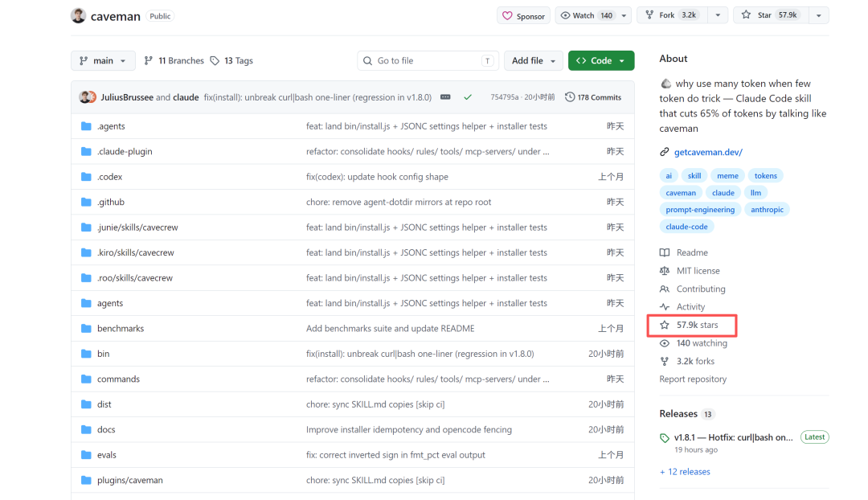Screen dimensions: 868x500
Task: Select the skill topic tag
Action: [694, 175]
